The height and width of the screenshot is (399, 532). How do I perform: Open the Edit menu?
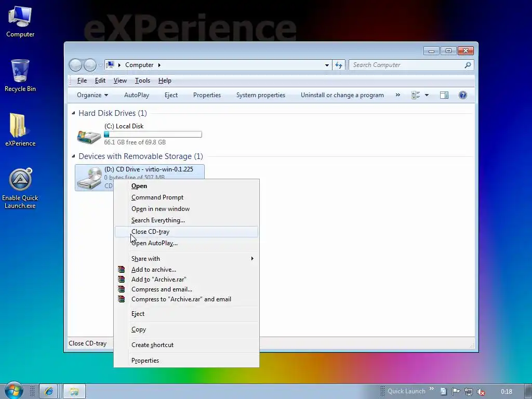pos(100,81)
